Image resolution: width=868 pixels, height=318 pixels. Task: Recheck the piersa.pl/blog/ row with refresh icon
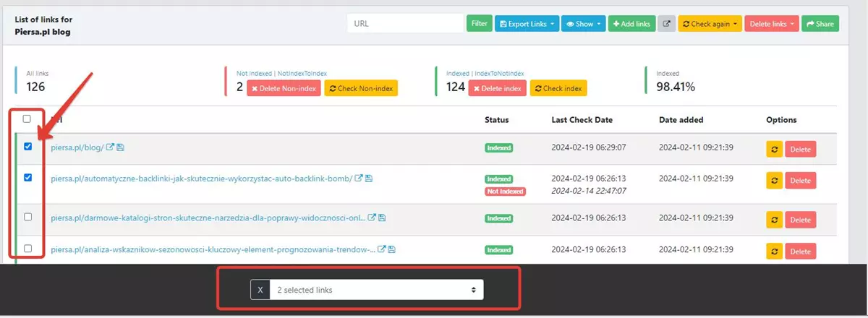tap(775, 150)
